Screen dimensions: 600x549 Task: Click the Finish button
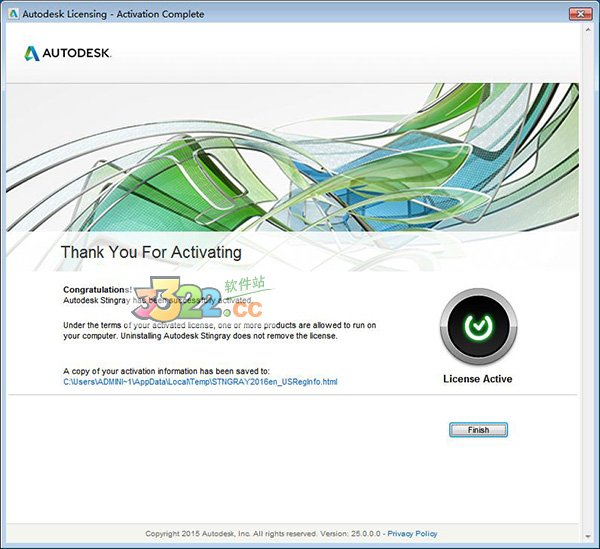pos(478,430)
